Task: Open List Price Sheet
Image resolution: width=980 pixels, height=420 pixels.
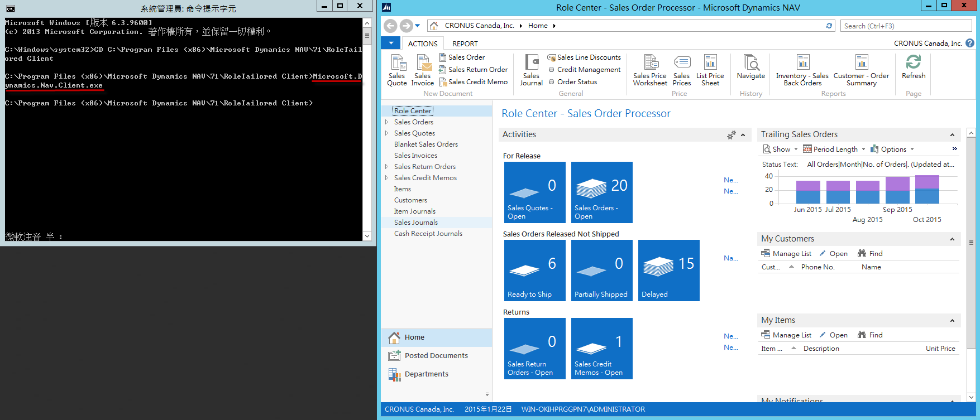Action: (710, 70)
